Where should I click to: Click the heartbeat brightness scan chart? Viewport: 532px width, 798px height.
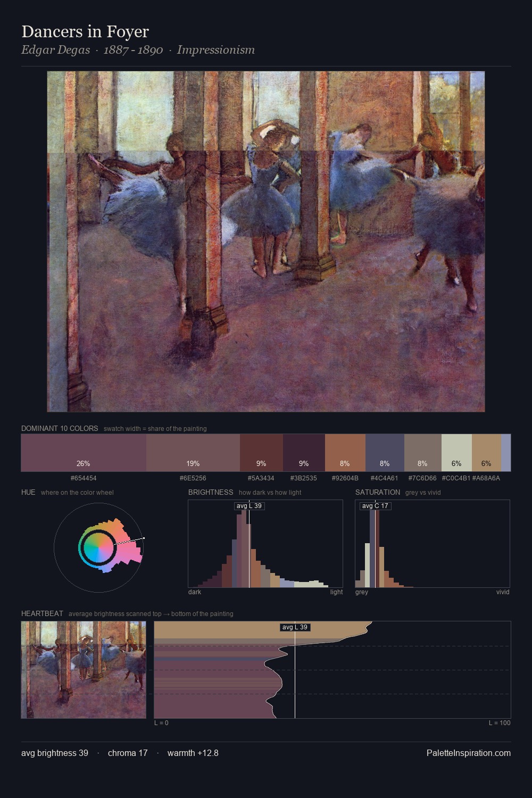(332, 670)
